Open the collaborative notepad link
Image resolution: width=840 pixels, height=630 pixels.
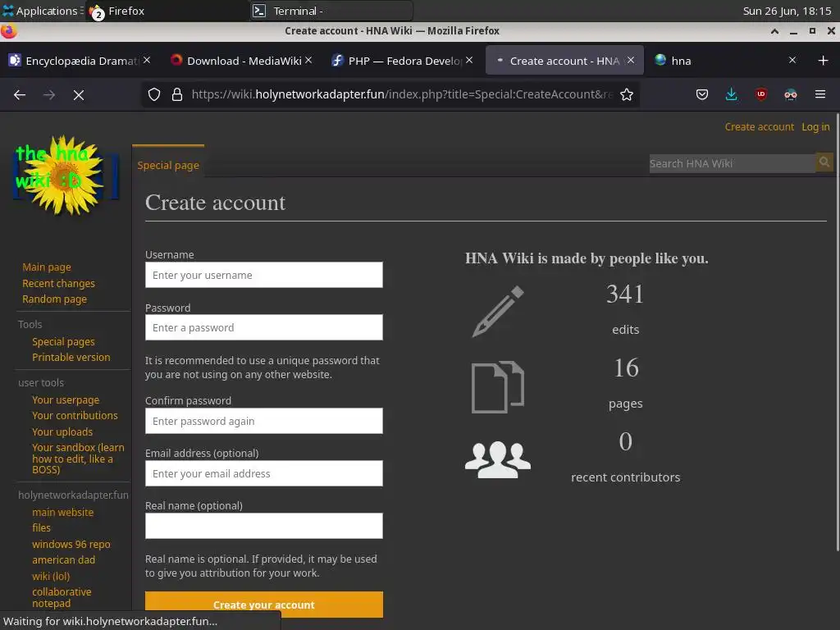point(62,597)
